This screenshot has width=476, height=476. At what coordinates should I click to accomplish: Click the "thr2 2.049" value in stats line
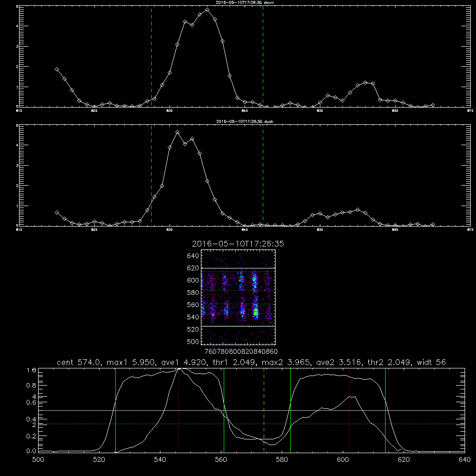pyautogui.click(x=389, y=362)
